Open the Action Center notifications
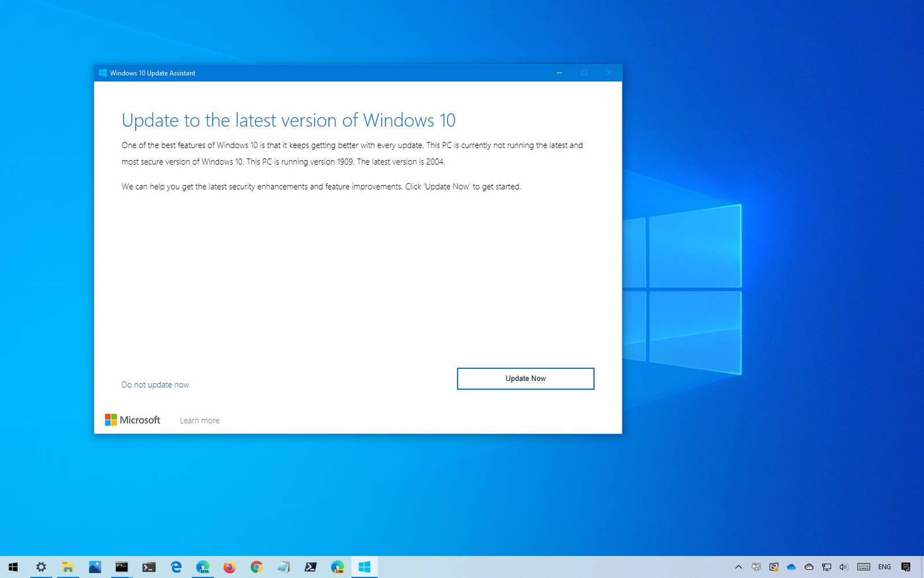Viewport: 924px width, 578px height. click(905, 567)
